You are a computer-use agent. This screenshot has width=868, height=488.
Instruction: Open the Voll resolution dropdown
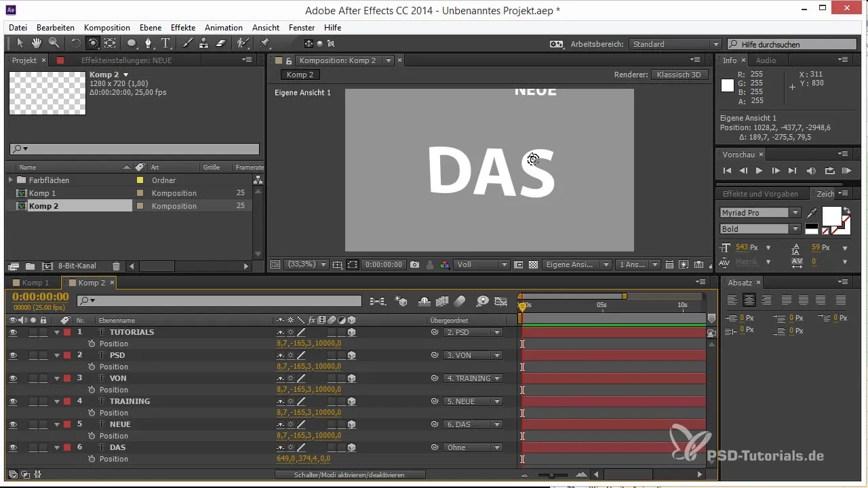click(481, 264)
